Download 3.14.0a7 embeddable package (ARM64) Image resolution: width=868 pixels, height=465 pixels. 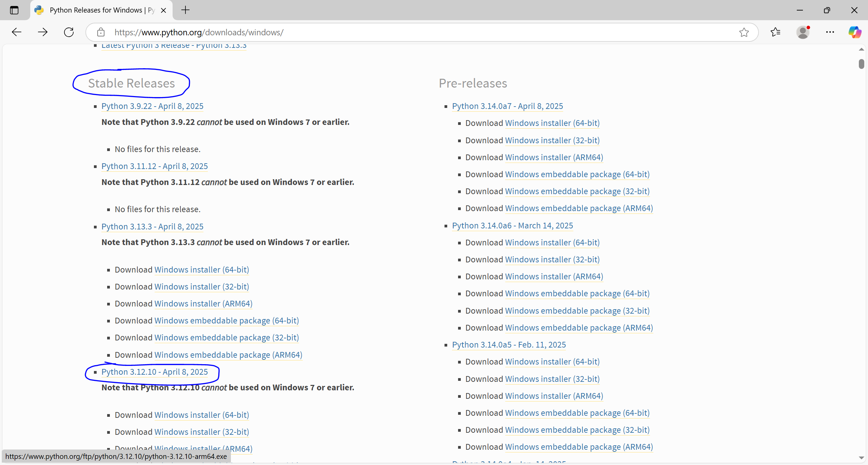(579, 208)
